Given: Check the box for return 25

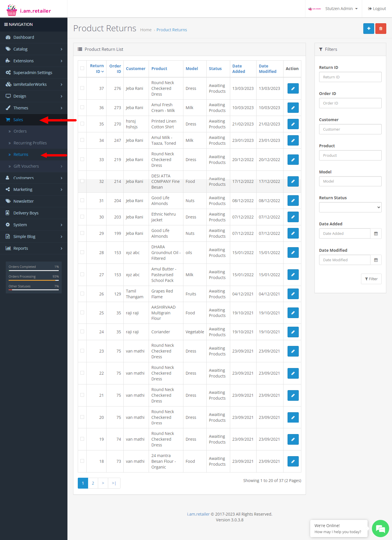Looking at the screenshot, I should point(82,313).
